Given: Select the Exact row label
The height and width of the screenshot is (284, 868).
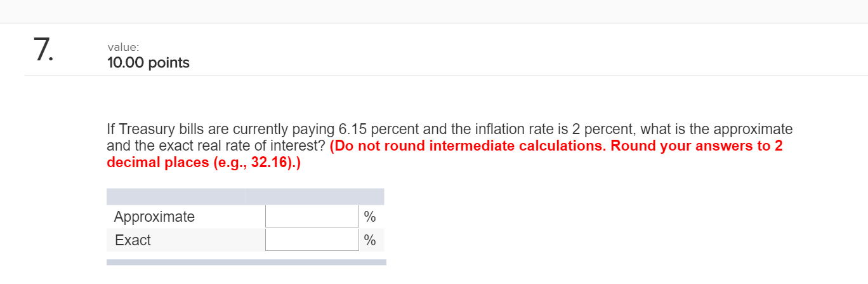Looking at the screenshot, I should 133,240.
